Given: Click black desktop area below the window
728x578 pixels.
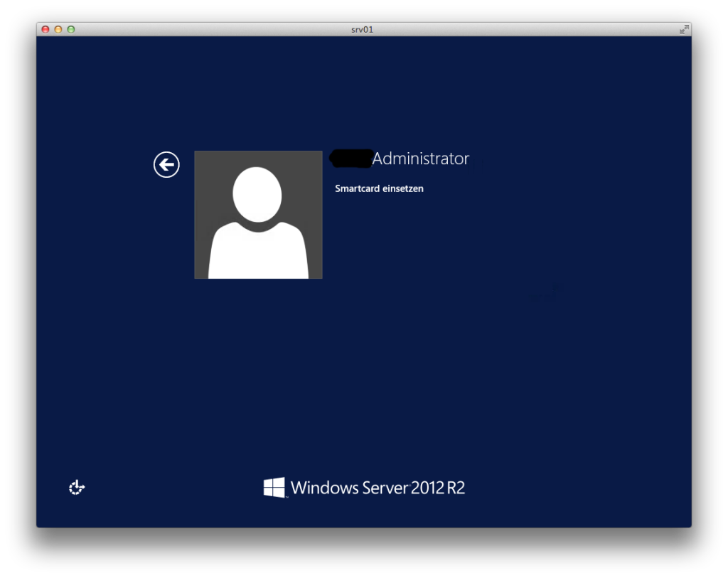Looking at the screenshot, I should [x=364, y=555].
